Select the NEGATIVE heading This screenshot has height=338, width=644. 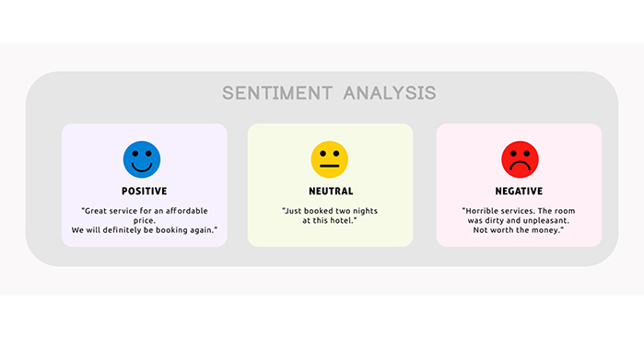519,192
